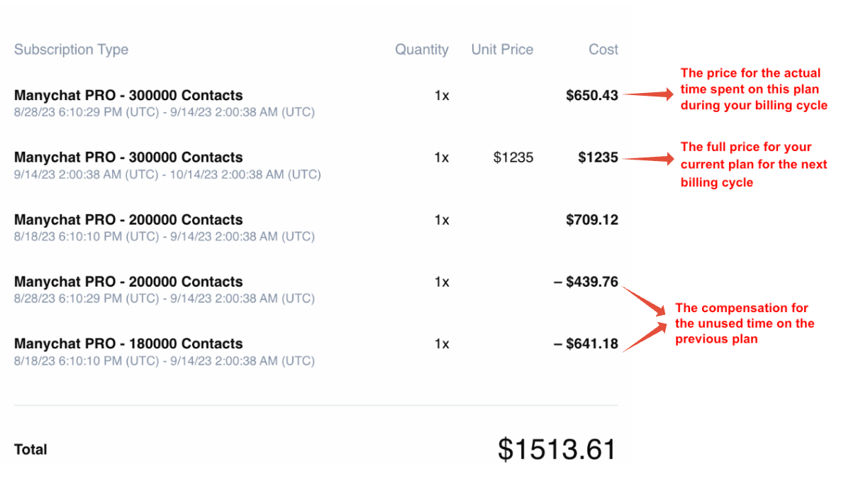Click the annotation about compensation for unused time
Viewport: 868px width, 486px height.
tap(743, 324)
